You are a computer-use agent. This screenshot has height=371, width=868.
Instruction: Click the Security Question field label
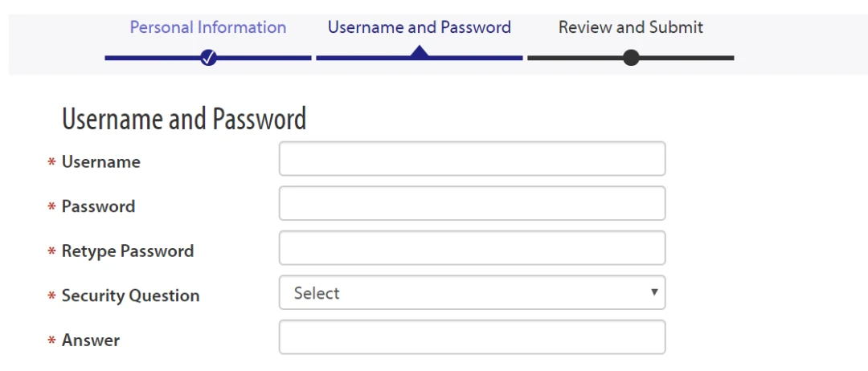click(131, 296)
